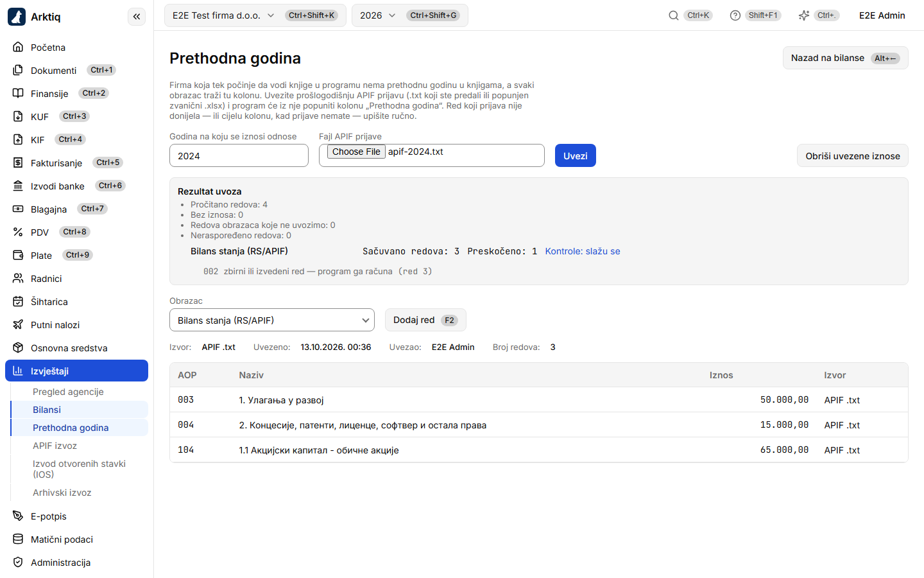Open help question mark icon

(x=735, y=15)
